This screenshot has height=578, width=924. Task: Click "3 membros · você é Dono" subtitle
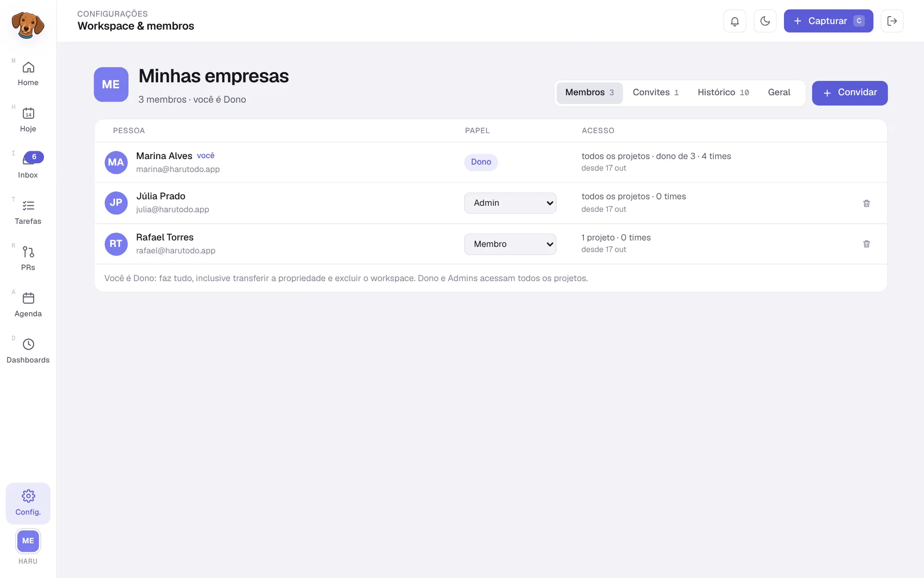[192, 99]
